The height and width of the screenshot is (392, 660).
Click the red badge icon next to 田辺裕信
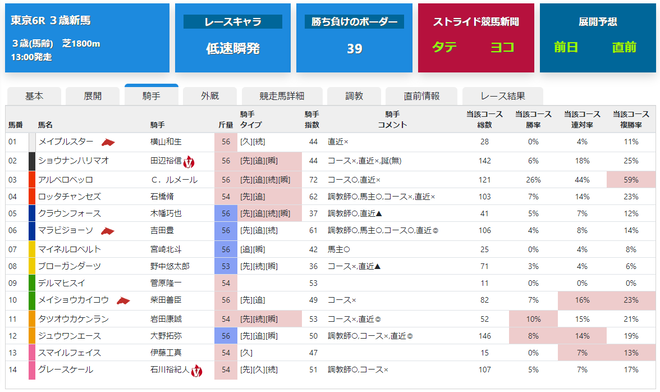tap(189, 161)
